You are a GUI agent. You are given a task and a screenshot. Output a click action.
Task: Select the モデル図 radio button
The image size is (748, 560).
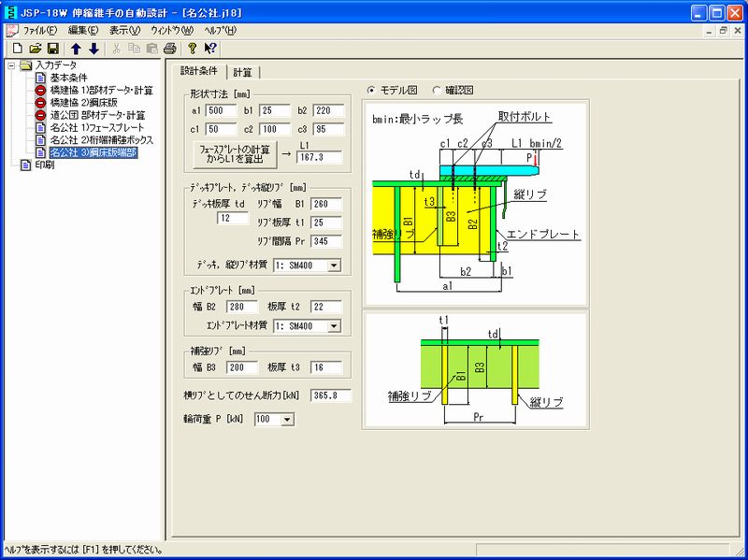pos(371,91)
